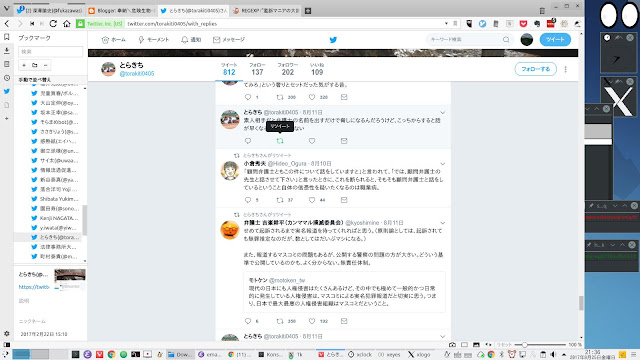Add a new web panel with plus icon
Screen dimensions: 640x360
coord(7,118)
